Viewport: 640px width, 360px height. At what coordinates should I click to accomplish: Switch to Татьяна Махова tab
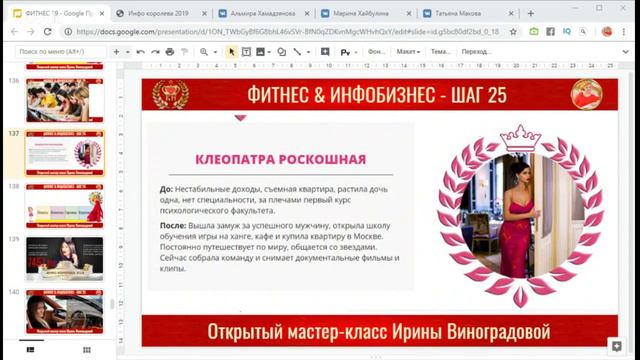pos(458,13)
